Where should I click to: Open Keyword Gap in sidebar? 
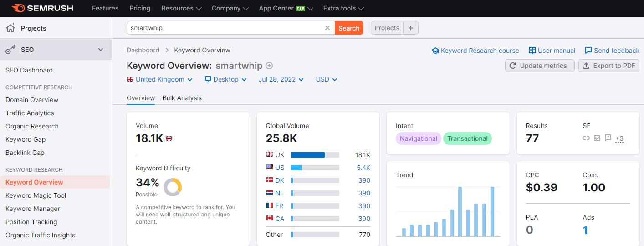[x=26, y=139]
